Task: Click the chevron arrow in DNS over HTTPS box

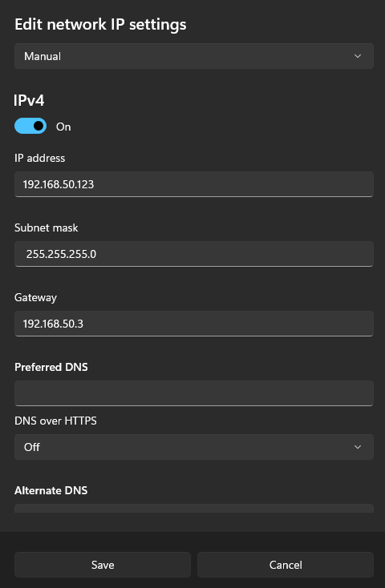Action: click(x=358, y=447)
